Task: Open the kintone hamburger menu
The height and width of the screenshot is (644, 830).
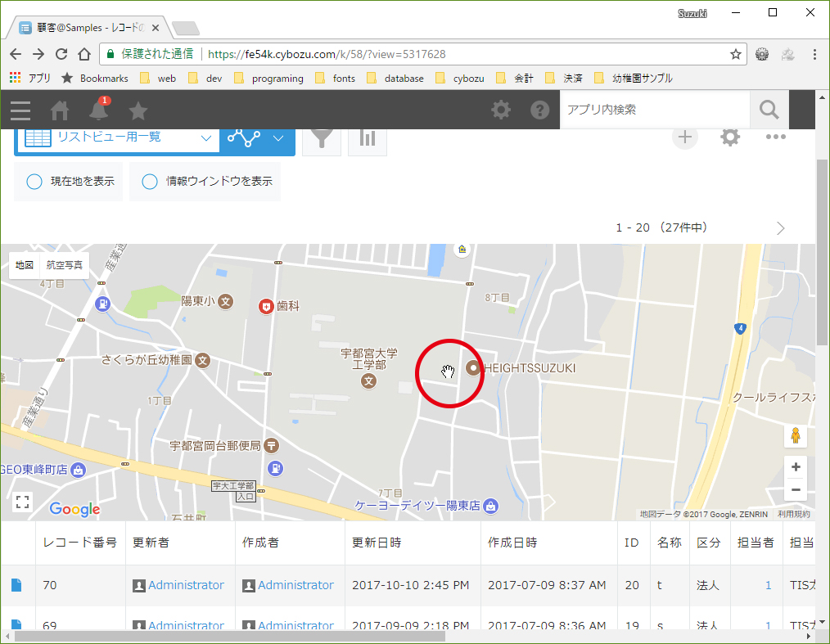Action: pos(20,110)
